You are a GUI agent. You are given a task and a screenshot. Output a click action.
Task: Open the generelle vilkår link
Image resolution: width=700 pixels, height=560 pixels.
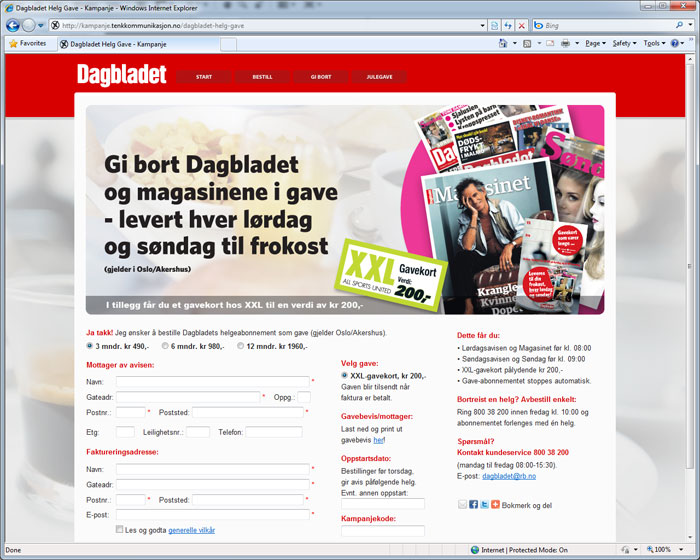pyautogui.click(x=192, y=530)
